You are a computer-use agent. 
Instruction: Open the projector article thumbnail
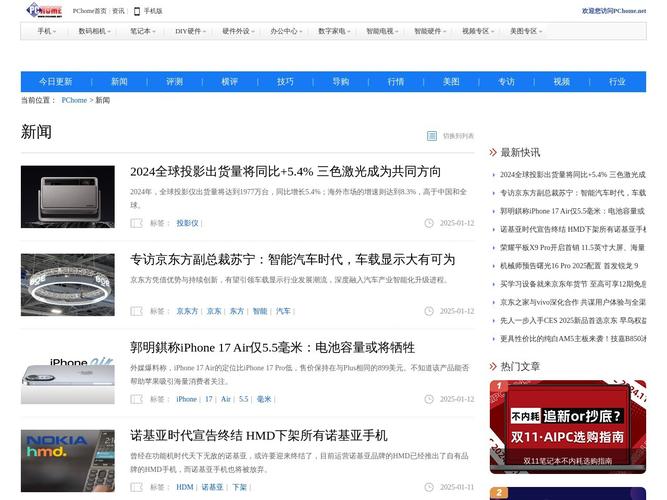coord(68,197)
